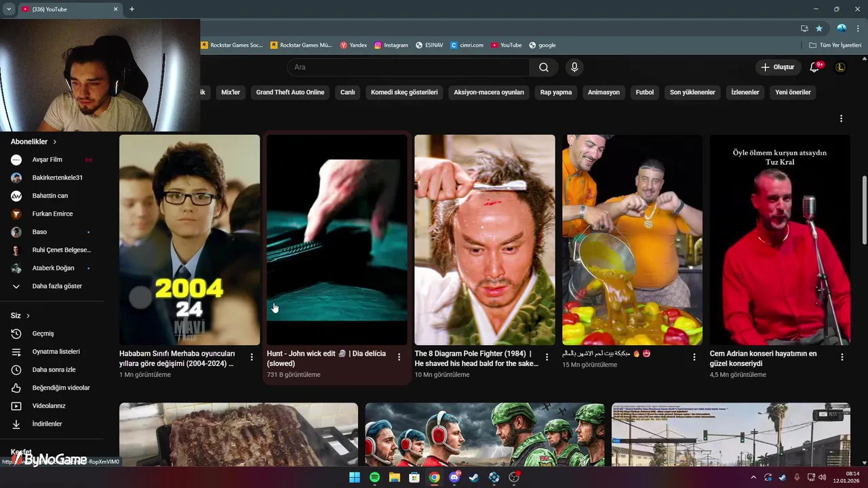Open the Shorts shelf three-dot menu
Viewport: 868px width, 488px height.
[x=841, y=119]
